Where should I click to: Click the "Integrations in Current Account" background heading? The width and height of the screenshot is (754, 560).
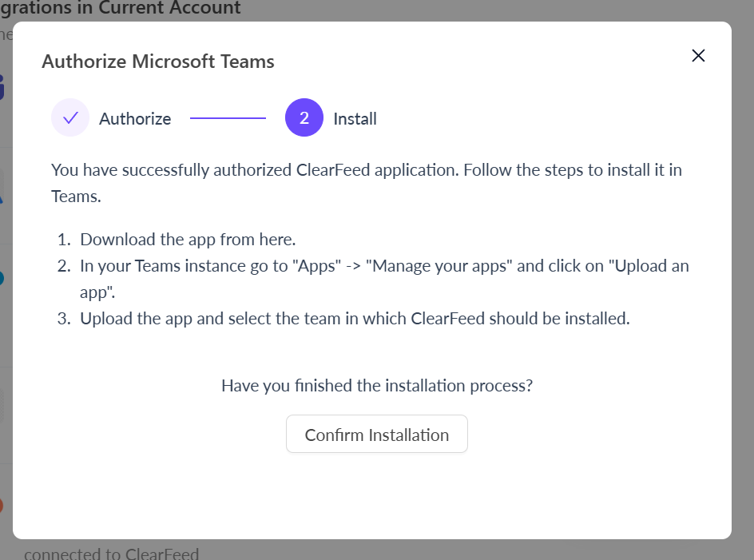point(120,9)
